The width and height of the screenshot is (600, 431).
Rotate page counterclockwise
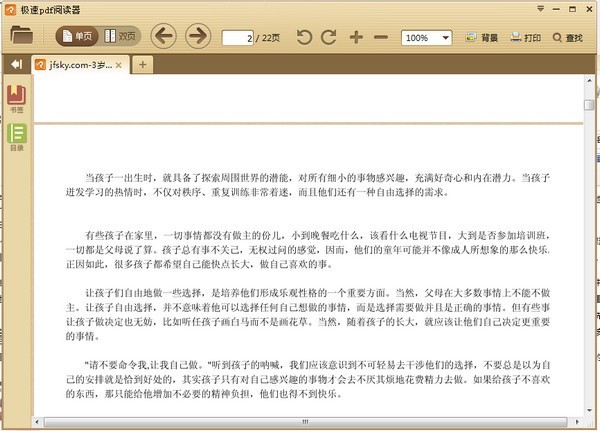click(304, 38)
